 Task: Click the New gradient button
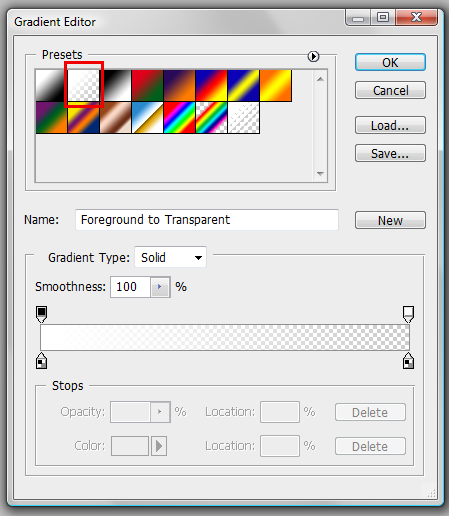(390, 220)
